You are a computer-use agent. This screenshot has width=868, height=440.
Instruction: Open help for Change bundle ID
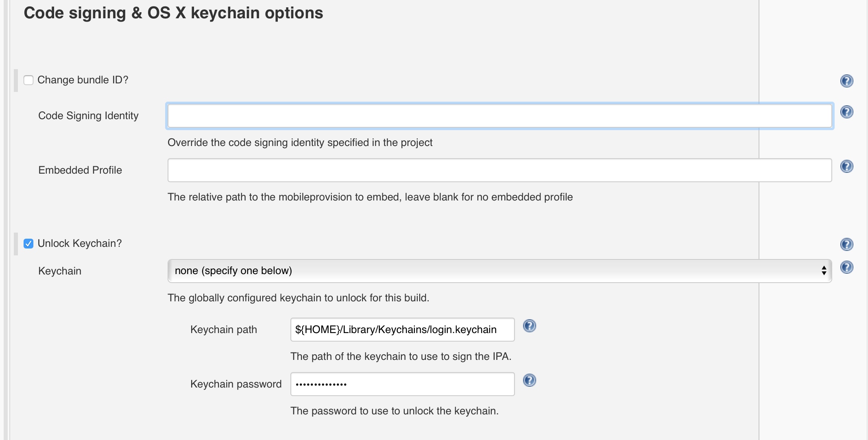pos(846,81)
